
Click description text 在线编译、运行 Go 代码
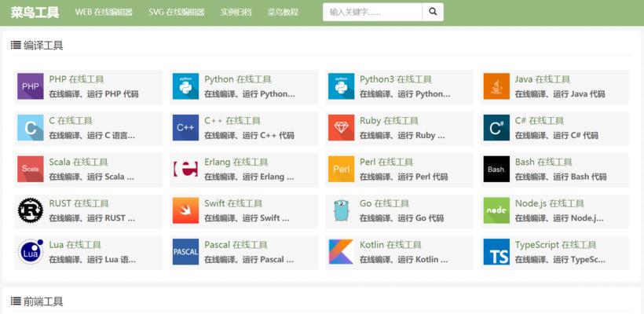pos(401,218)
